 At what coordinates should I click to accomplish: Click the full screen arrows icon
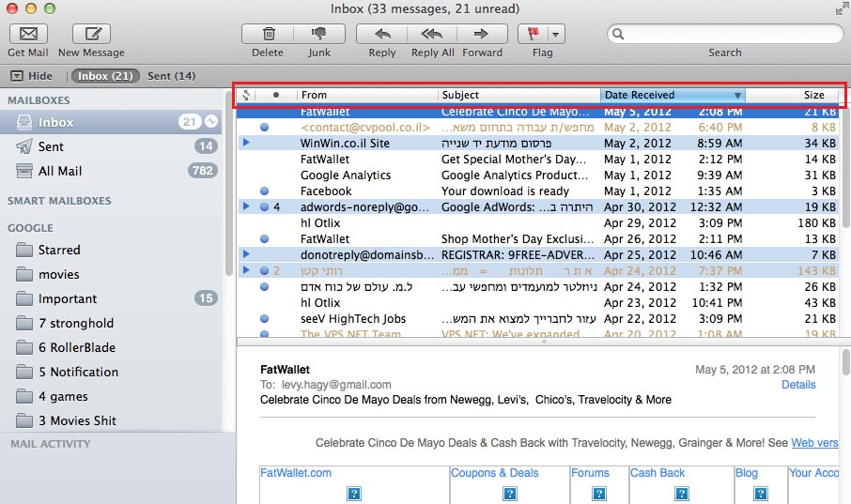pos(842,9)
